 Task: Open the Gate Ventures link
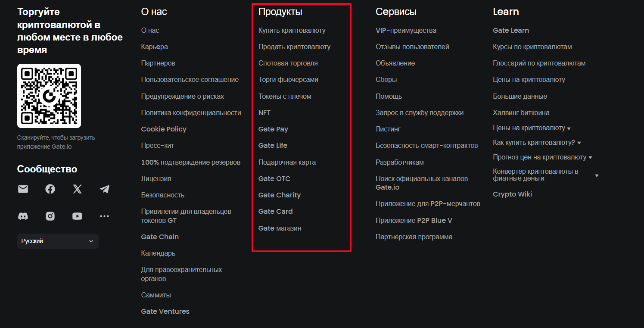pyautogui.click(x=165, y=312)
